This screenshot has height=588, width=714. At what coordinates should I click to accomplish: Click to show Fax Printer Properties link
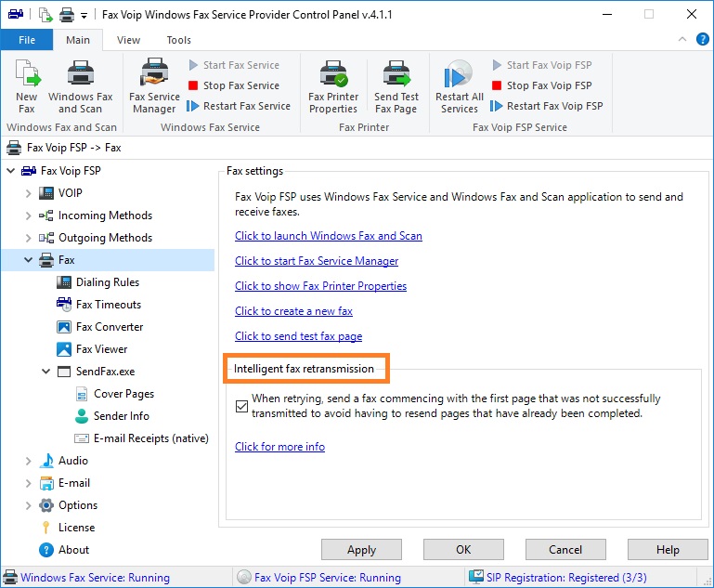click(320, 286)
